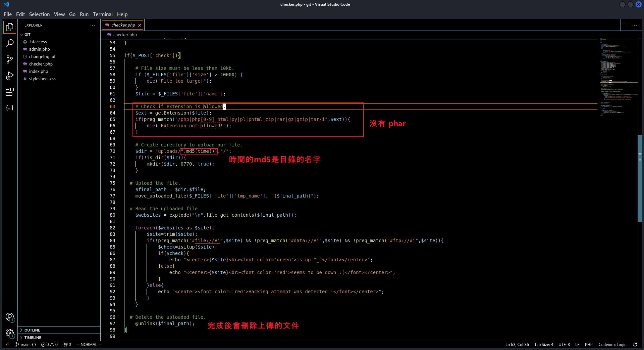Click the code minimap overview
This screenshot has height=350, width=644.
point(618,77)
